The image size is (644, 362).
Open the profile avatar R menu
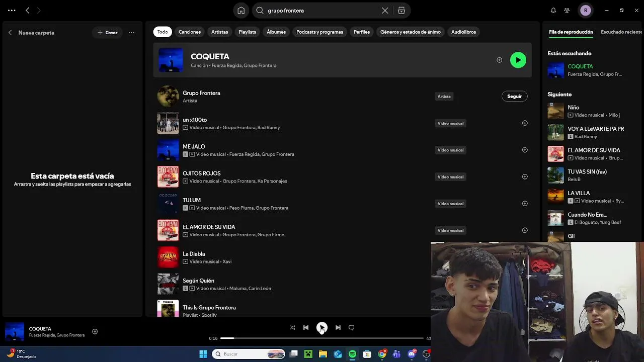click(585, 11)
